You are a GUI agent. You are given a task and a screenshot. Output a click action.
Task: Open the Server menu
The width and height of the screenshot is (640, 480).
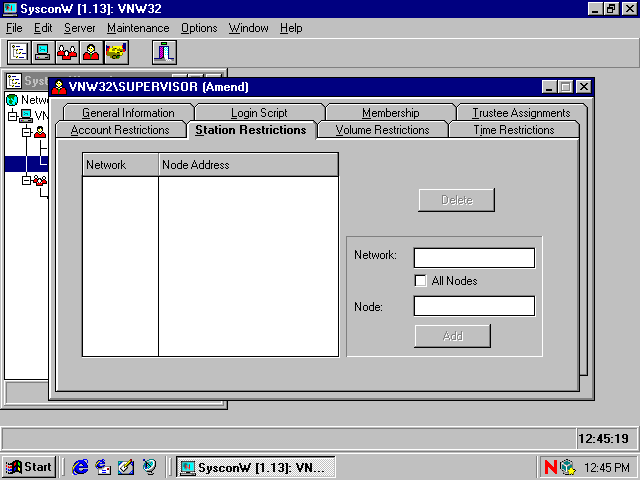click(80, 28)
